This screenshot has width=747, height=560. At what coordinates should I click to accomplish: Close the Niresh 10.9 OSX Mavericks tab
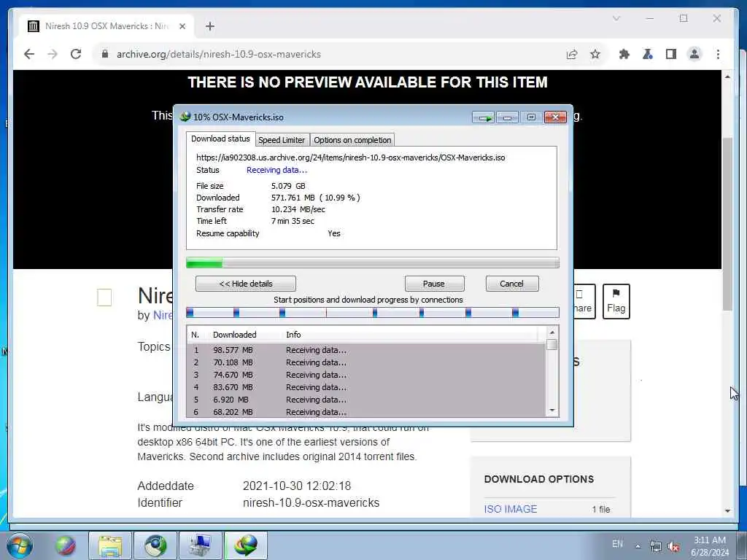click(x=182, y=26)
